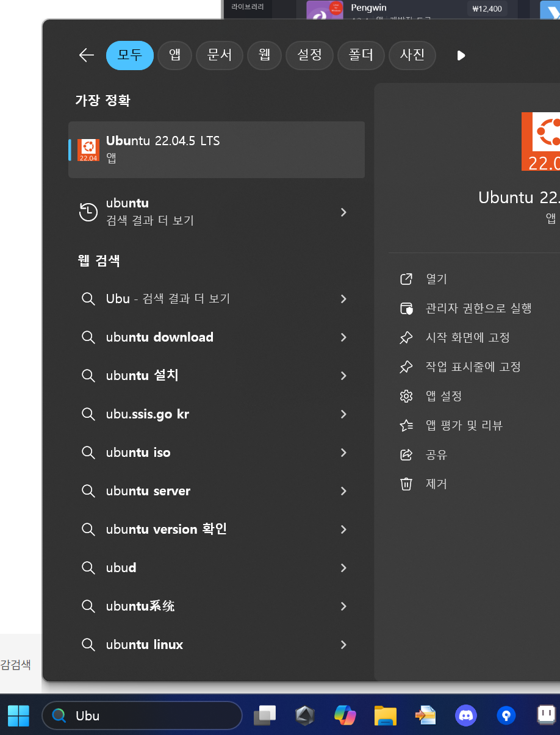The image size is (560, 735).
Task: Click the ₩12,400 price button for Pengwin
Action: 487,9
